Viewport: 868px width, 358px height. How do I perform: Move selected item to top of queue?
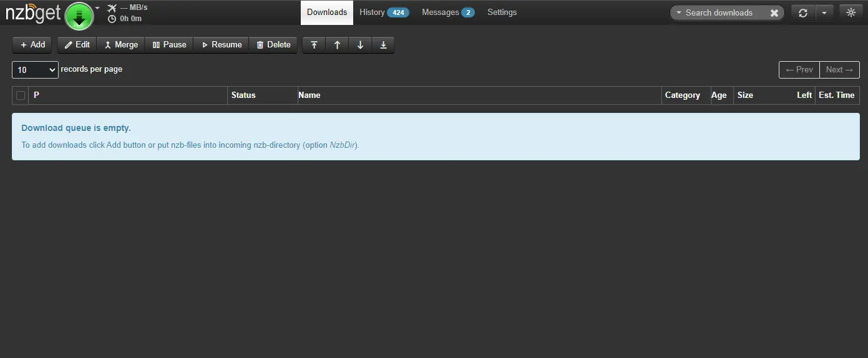click(x=314, y=45)
